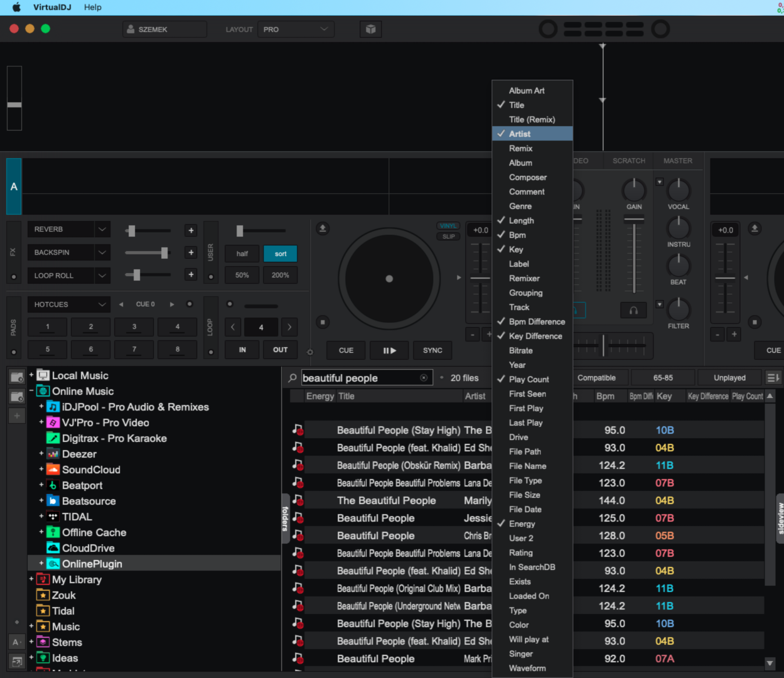The height and width of the screenshot is (678, 784).
Task: Click the load/eject icon on deck A
Action: (323, 229)
